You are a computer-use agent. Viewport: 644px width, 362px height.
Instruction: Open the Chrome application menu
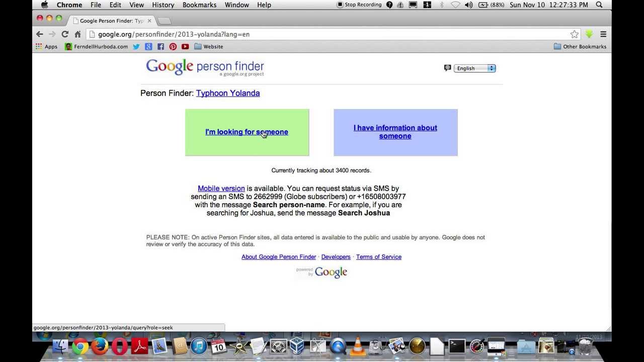point(69,5)
